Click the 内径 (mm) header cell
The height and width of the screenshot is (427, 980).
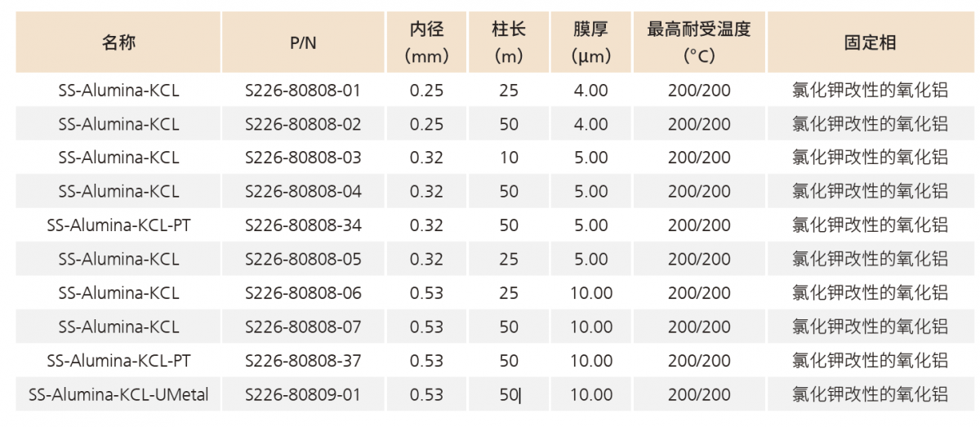pyautogui.click(x=426, y=43)
